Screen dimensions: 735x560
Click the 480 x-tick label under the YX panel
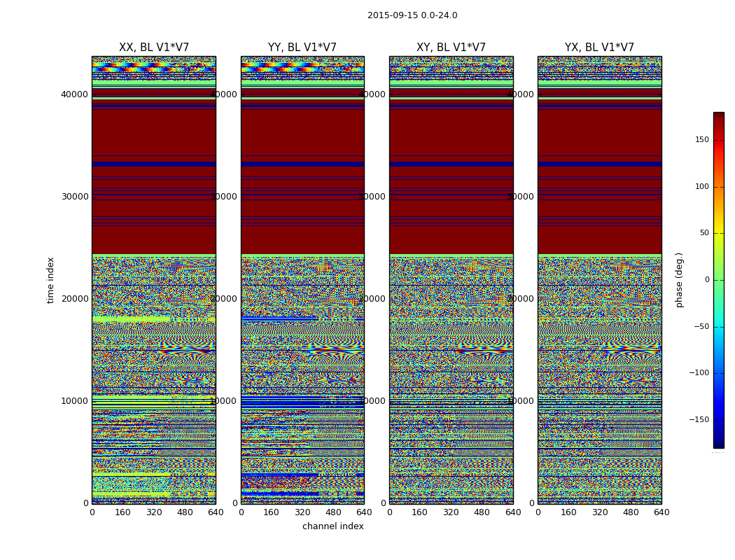tap(631, 512)
